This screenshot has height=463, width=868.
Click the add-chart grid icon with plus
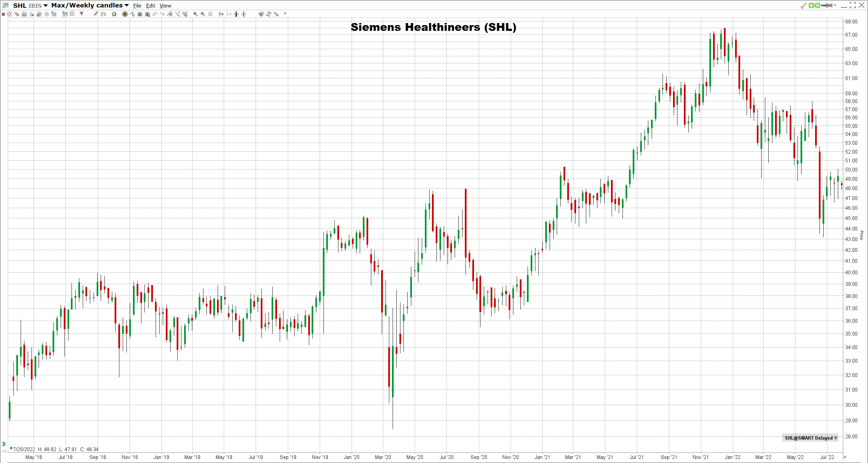54,14
